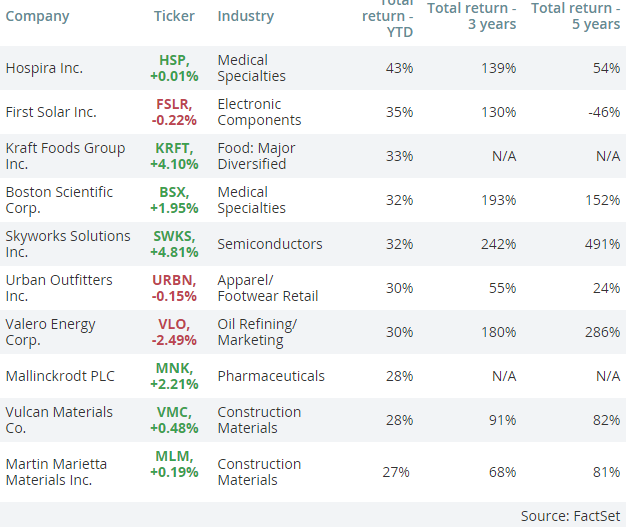630x527 pixels.
Task: Click the Total return 3 years header
Action: (x=473, y=16)
